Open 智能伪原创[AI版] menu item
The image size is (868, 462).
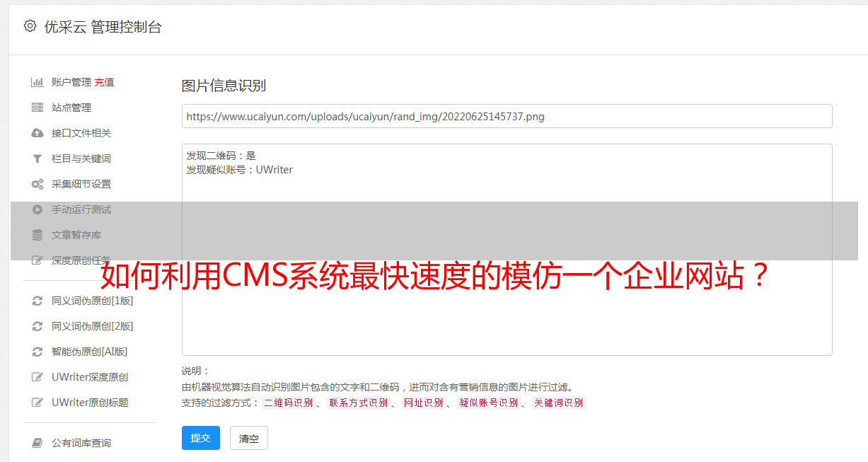(89, 352)
